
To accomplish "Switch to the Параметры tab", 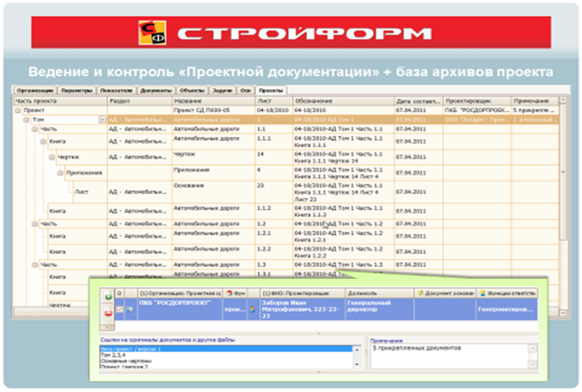I will coord(77,91).
